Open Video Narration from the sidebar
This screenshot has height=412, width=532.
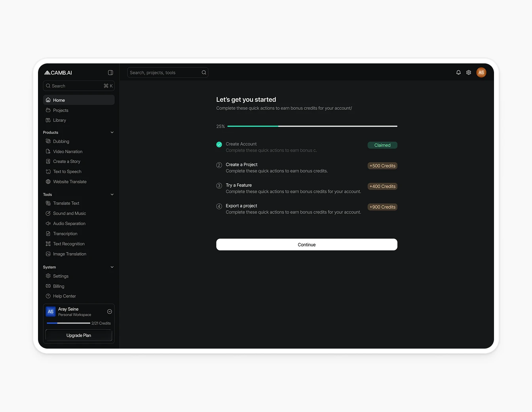tap(68, 151)
